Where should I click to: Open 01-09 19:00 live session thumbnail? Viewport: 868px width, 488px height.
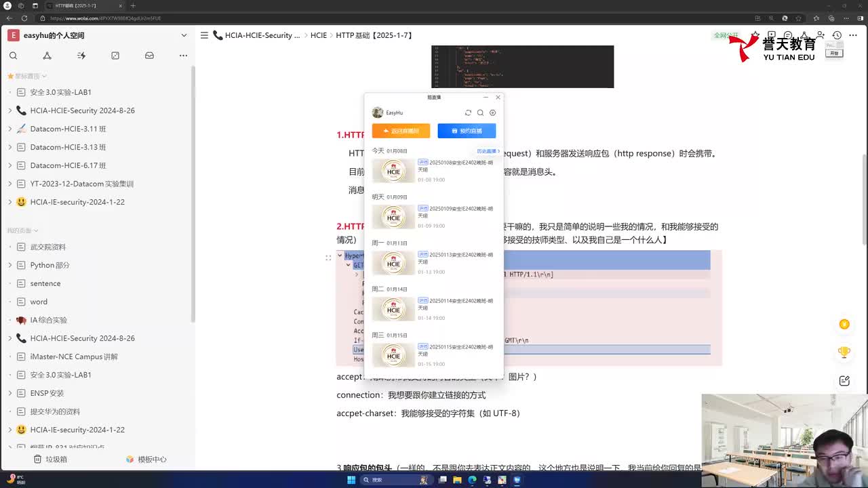click(393, 217)
